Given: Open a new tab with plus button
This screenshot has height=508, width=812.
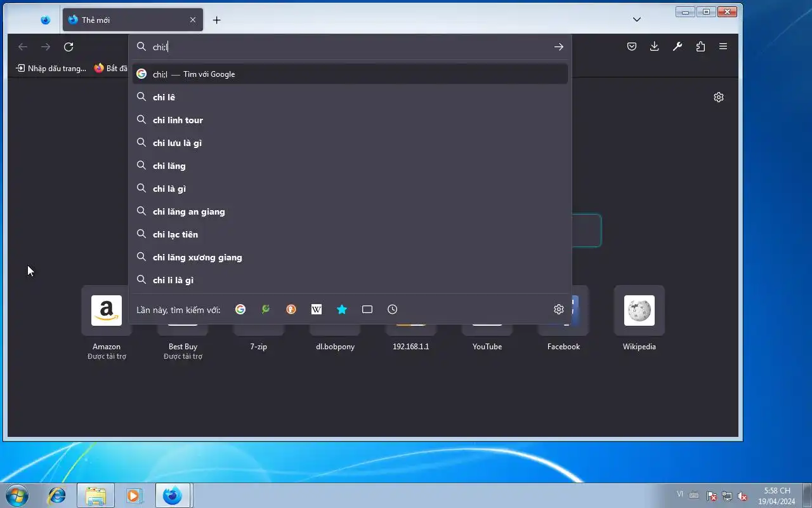Looking at the screenshot, I should [216, 20].
